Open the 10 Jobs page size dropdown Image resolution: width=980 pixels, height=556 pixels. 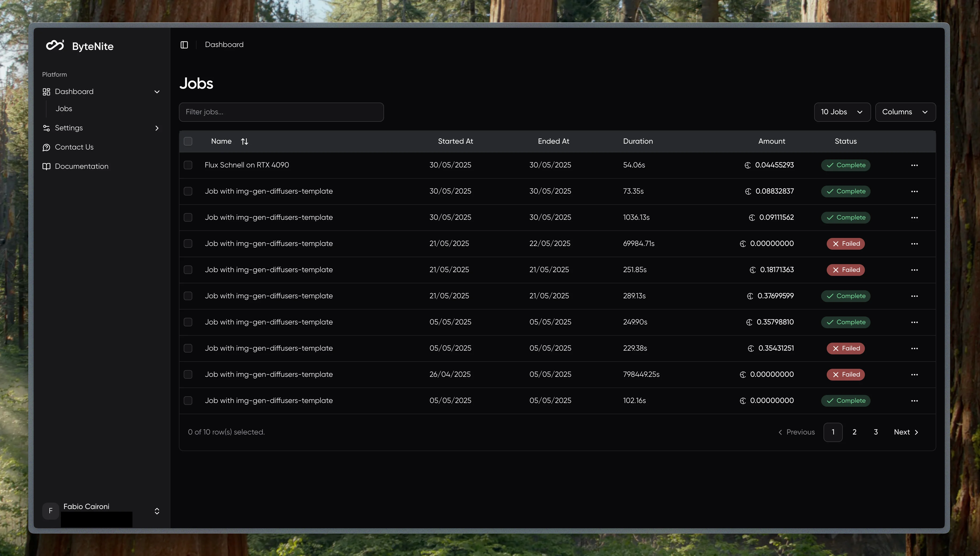(x=842, y=112)
